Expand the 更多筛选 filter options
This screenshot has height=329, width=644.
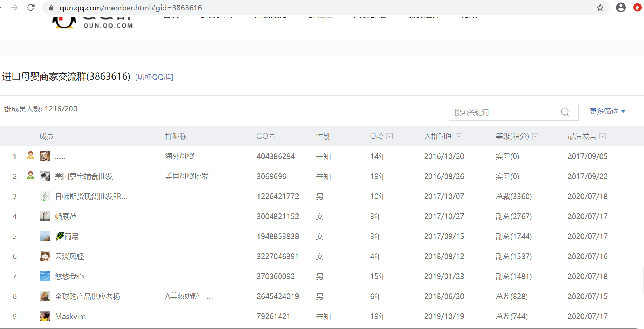click(x=607, y=111)
